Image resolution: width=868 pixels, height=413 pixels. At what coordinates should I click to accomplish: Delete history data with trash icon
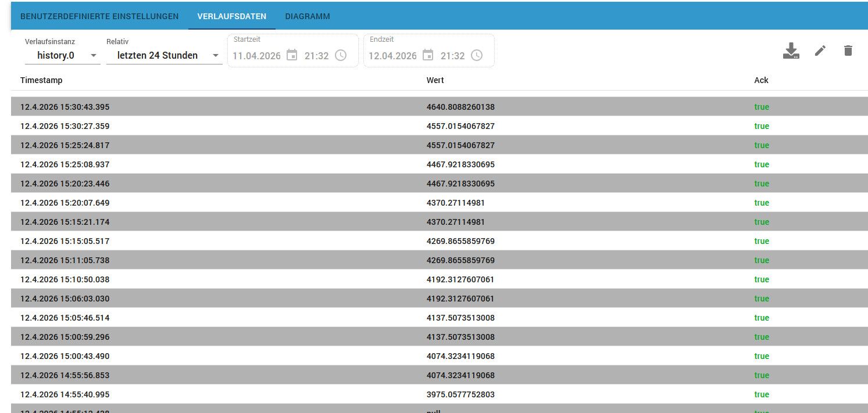coord(848,51)
